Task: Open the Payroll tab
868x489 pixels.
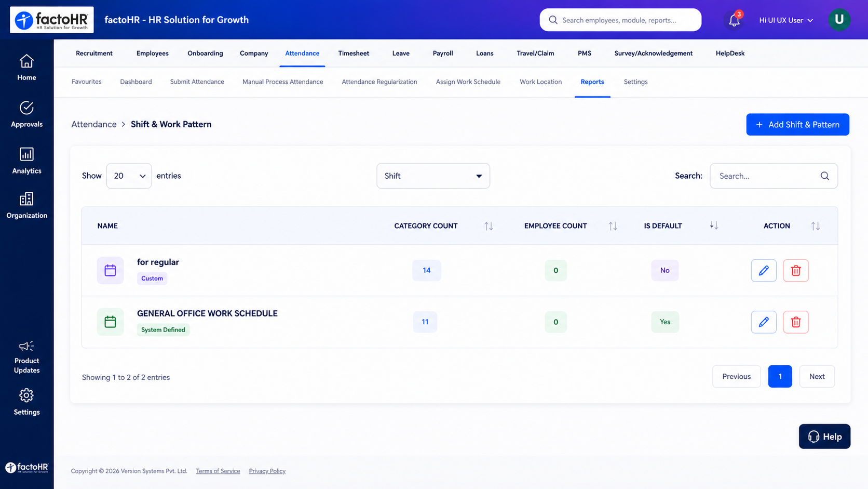Action: pos(443,53)
